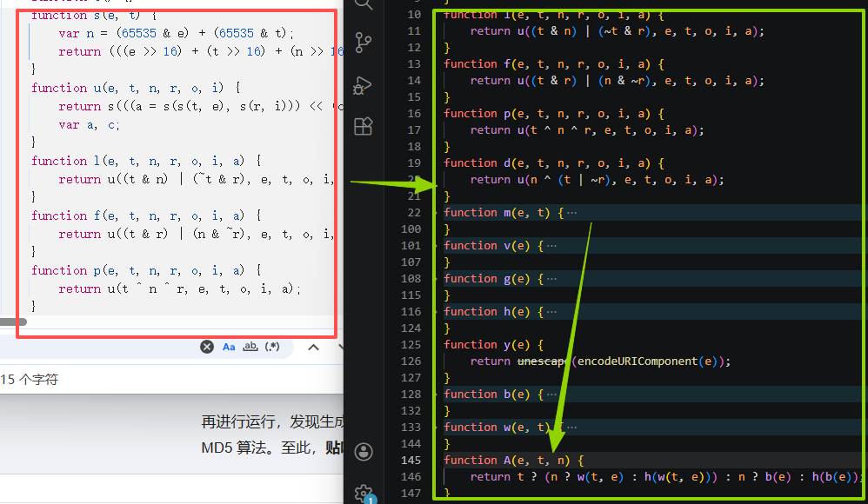This screenshot has height=504, width=868.
Task: Expand folded function m(e, t) ellipsis
Action: coord(571,213)
